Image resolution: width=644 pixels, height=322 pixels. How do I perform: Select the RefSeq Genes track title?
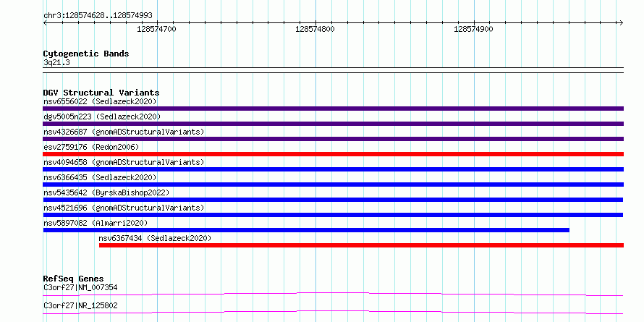(x=74, y=279)
